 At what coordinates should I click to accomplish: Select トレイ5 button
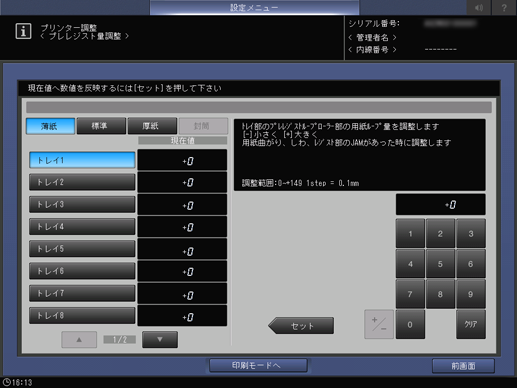(x=82, y=249)
